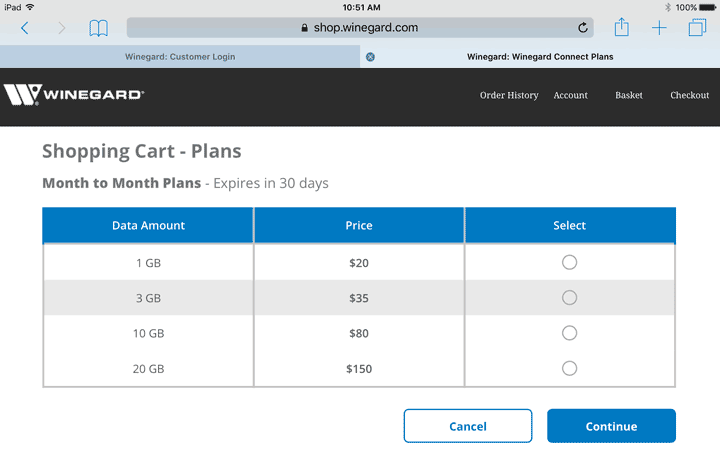
Task: Click the Winegard logo
Action: 74,95
